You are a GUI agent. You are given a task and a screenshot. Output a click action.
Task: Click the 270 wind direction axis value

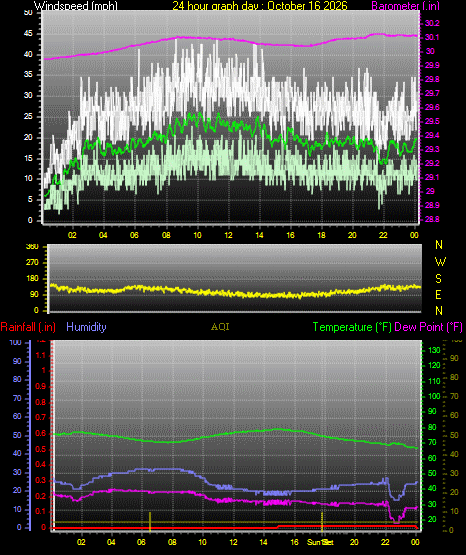click(x=32, y=263)
